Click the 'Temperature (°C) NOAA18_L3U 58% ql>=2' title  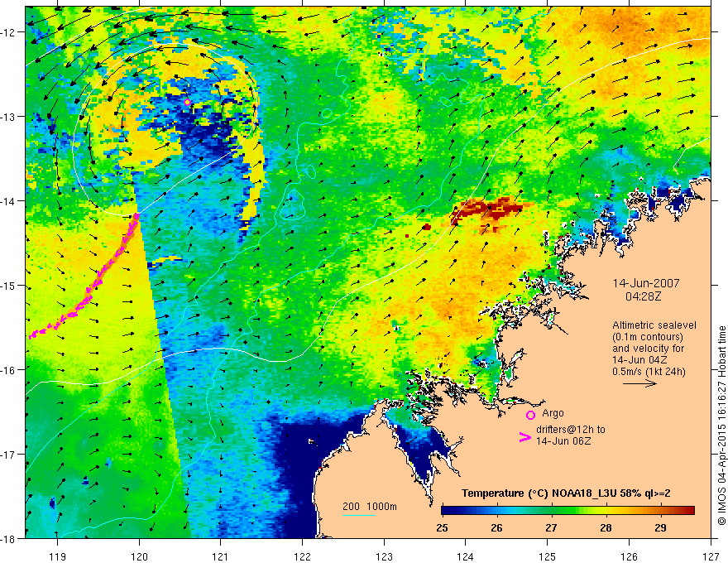(x=566, y=493)
